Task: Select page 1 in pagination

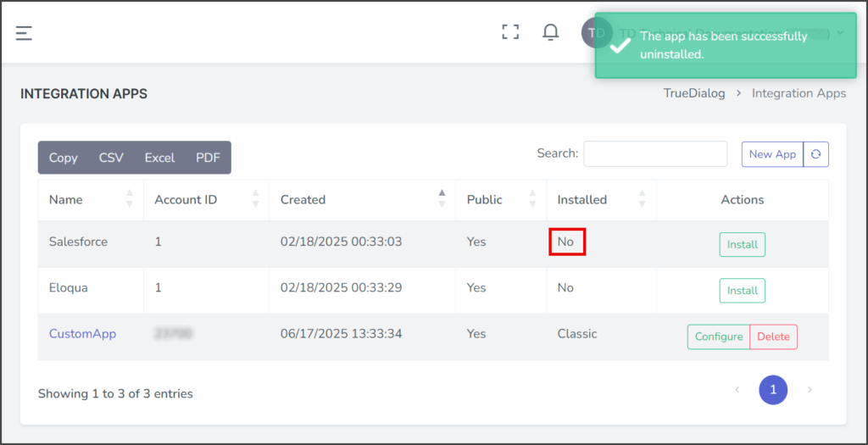Action: [x=773, y=390]
